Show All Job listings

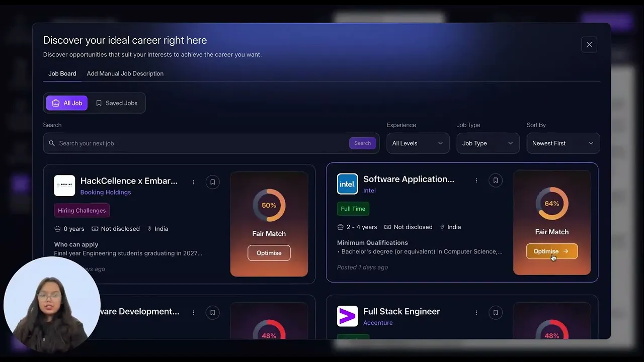point(67,103)
